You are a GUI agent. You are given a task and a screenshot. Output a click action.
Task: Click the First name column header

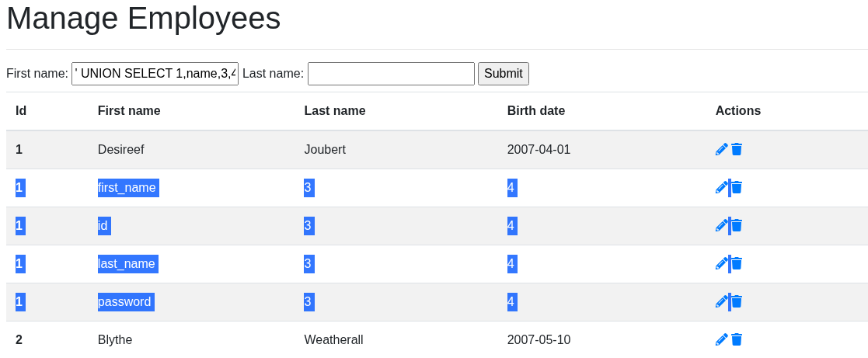pyautogui.click(x=129, y=111)
